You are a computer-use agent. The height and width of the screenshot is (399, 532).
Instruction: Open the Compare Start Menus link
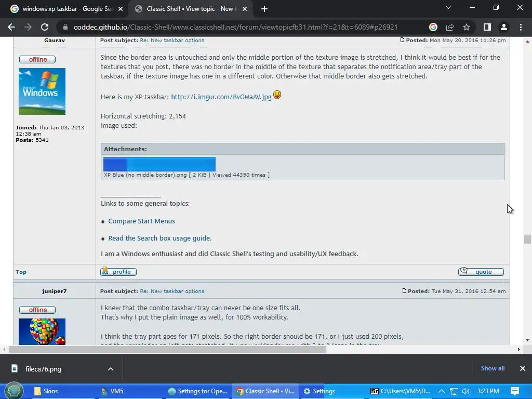tap(141, 221)
